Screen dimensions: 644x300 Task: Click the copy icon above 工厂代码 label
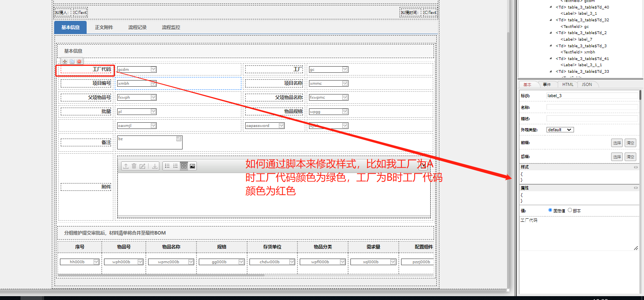[72, 62]
